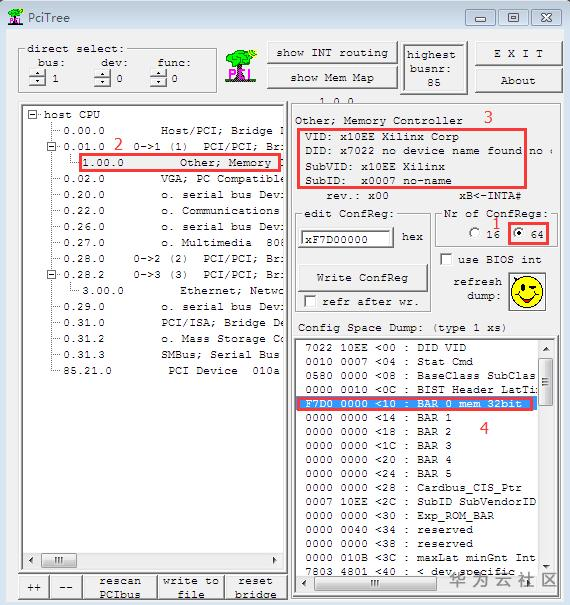
Task: Collapse the 0.01.0 PCI/PCI bridge node
Action: [x=51, y=147]
